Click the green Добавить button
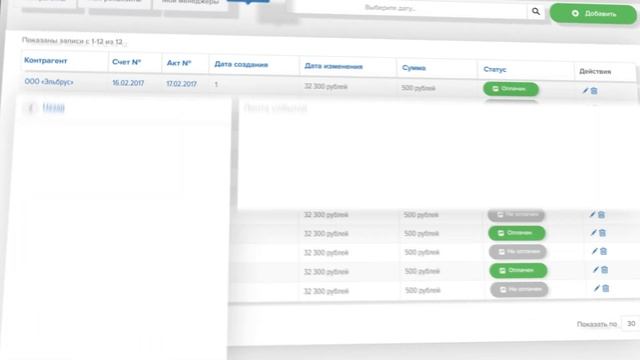This screenshot has width=640, height=360. point(593,13)
